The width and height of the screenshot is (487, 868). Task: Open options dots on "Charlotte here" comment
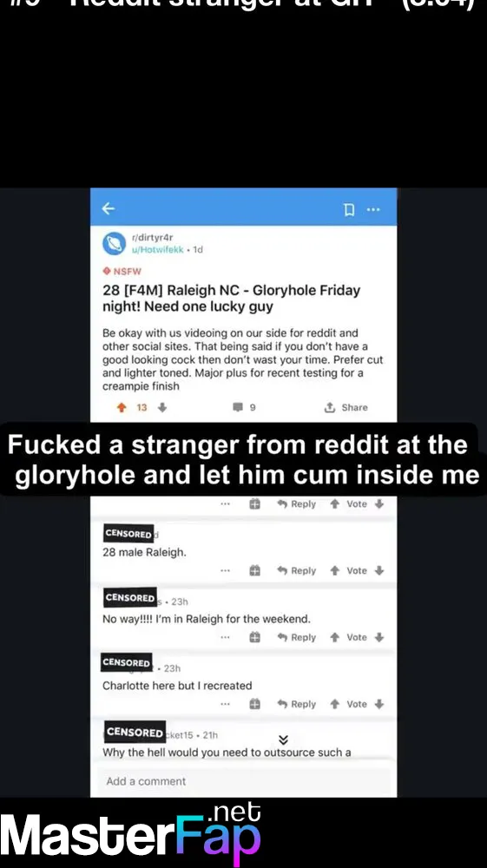coord(225,704)
